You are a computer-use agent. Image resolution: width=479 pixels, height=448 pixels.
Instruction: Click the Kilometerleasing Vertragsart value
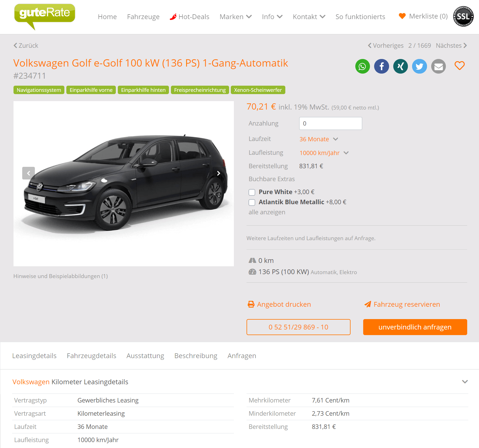(101, 413)
